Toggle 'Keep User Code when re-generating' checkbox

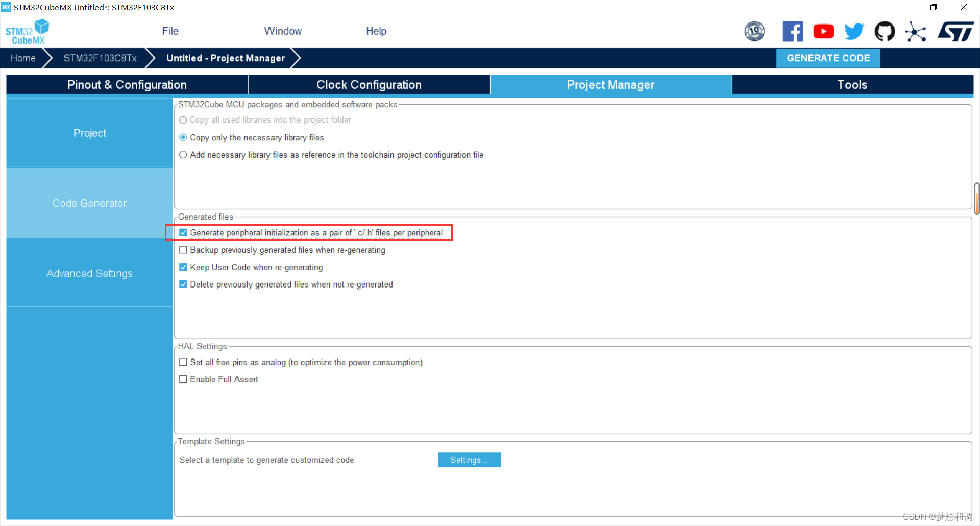[x=183, y=267]
